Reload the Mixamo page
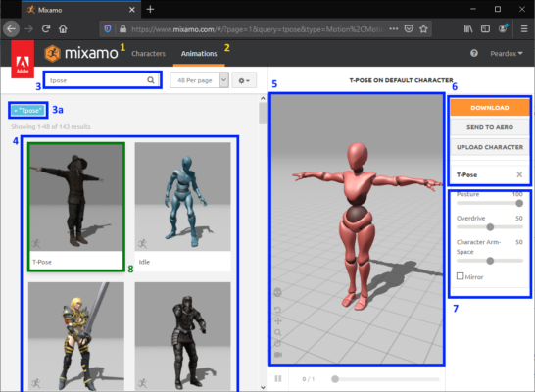Viewport: 535px width, 392px height. coord(46,29)
